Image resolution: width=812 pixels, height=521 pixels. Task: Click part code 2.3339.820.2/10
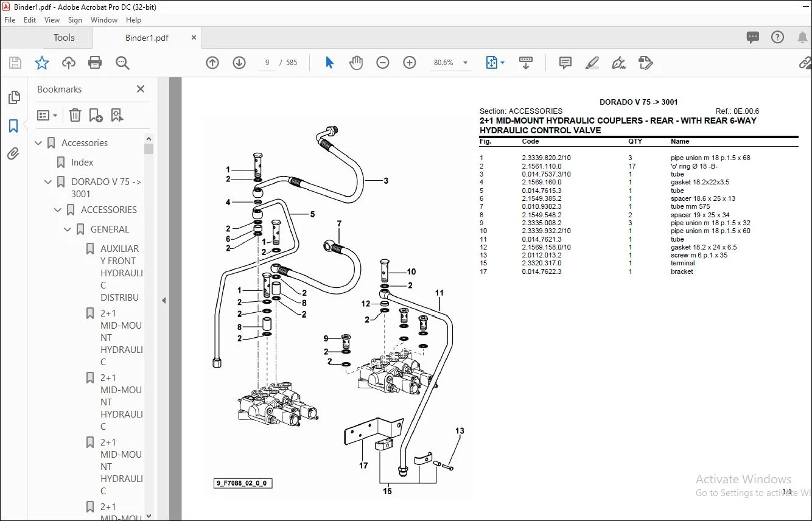point(546,158)
